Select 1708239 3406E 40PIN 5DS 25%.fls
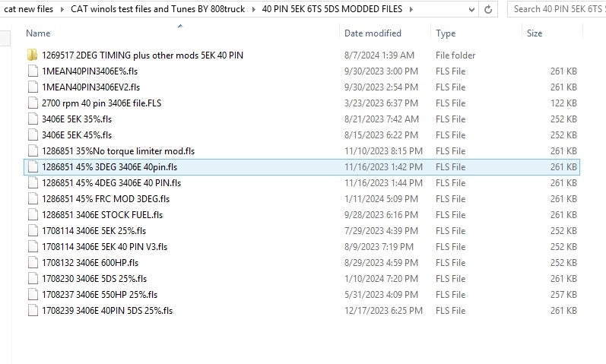606x364 pixels. tap(107, 311)
